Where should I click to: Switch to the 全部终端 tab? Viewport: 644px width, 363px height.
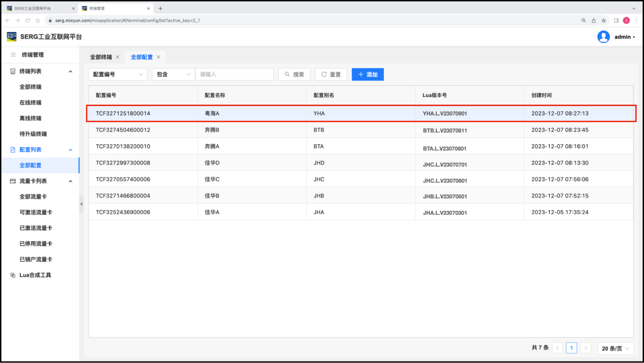point(101,57)
